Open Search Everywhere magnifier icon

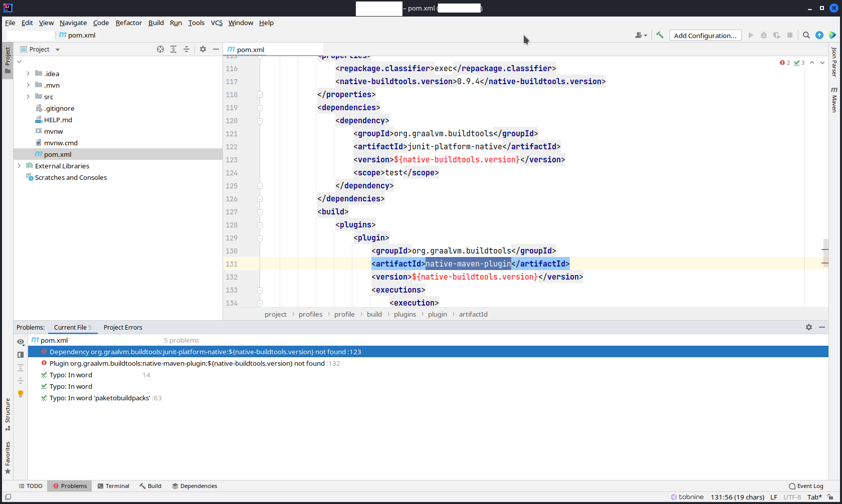tap(806, 35)
